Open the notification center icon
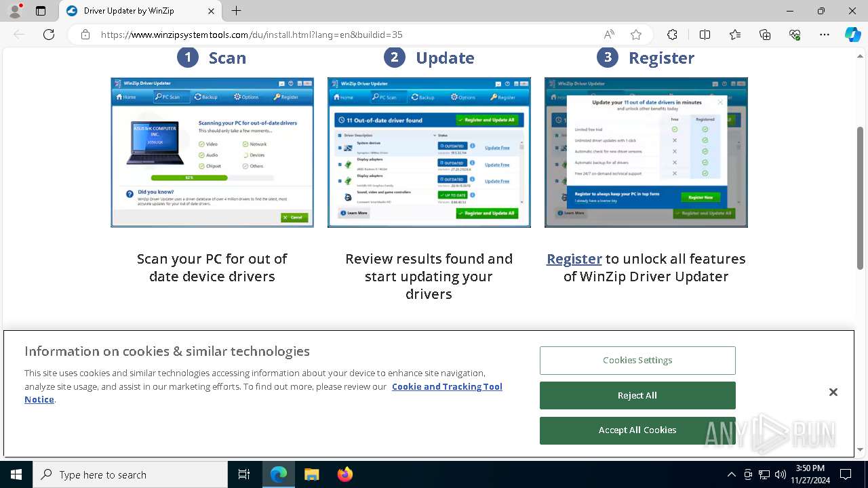 846,474
